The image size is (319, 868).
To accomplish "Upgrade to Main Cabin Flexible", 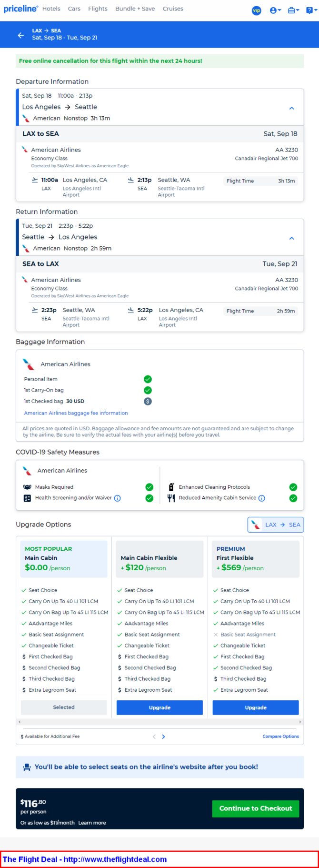I will [159, 707].
